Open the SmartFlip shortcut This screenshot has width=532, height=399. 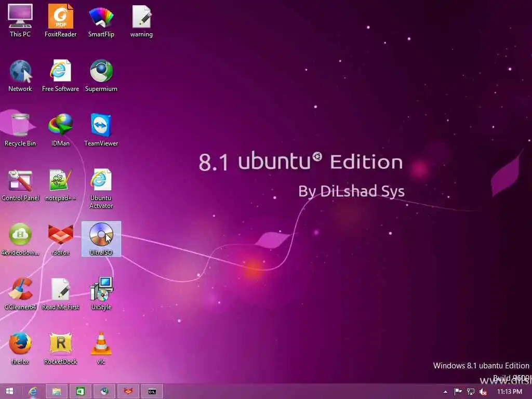click(101, 20)
